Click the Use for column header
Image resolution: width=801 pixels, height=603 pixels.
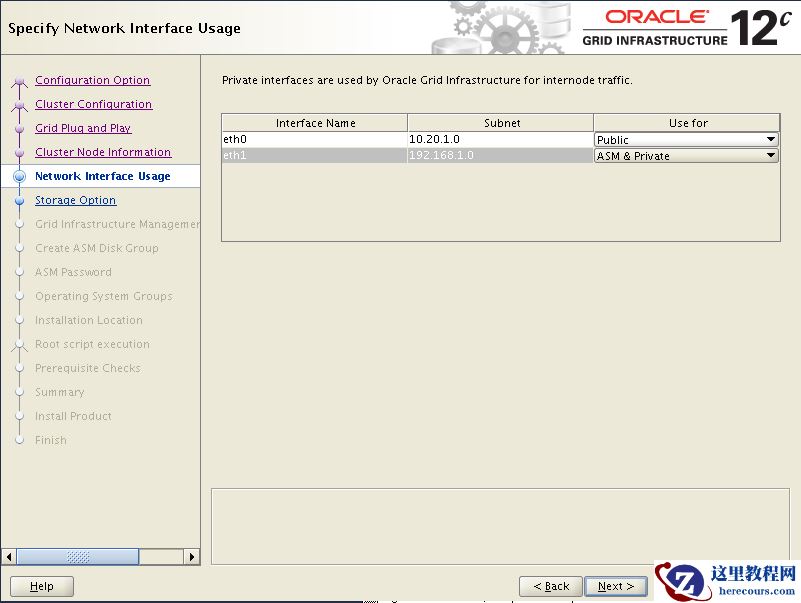click(x=687, y=123)
